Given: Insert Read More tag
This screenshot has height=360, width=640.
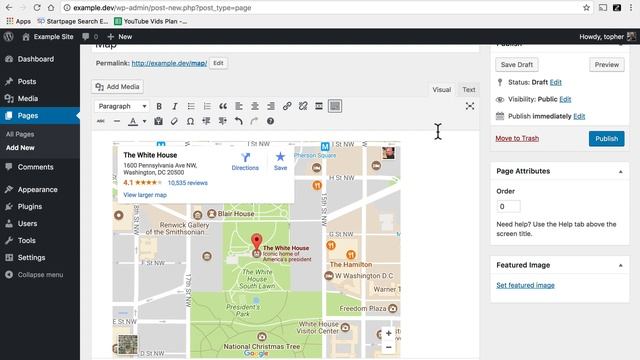Looking at the screenshot, I should pos(319,106).
